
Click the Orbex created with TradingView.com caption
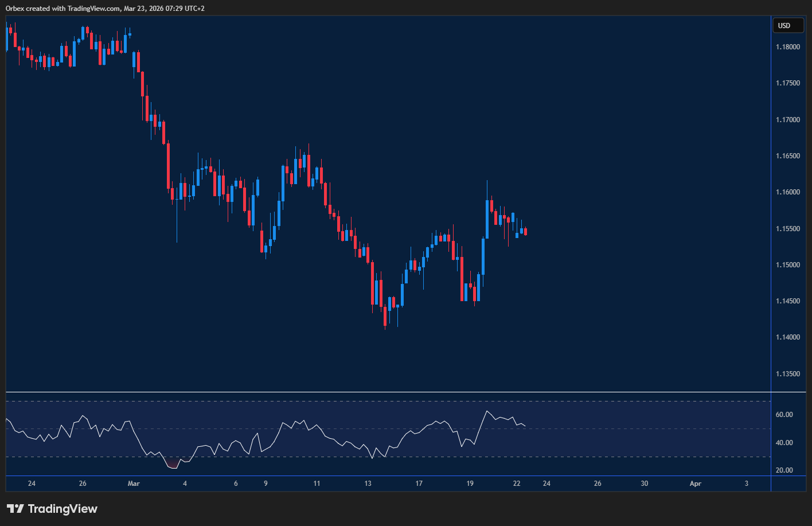[106, 9]
